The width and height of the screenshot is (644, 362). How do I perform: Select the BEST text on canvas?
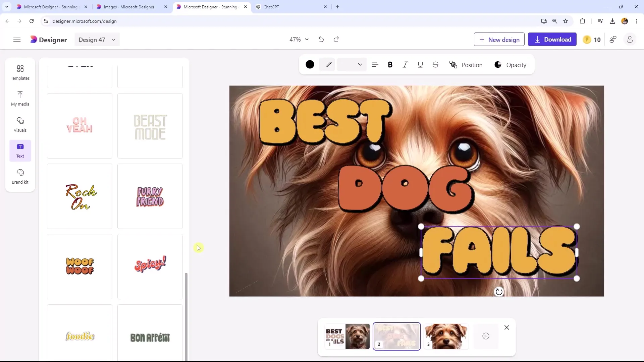325,121
